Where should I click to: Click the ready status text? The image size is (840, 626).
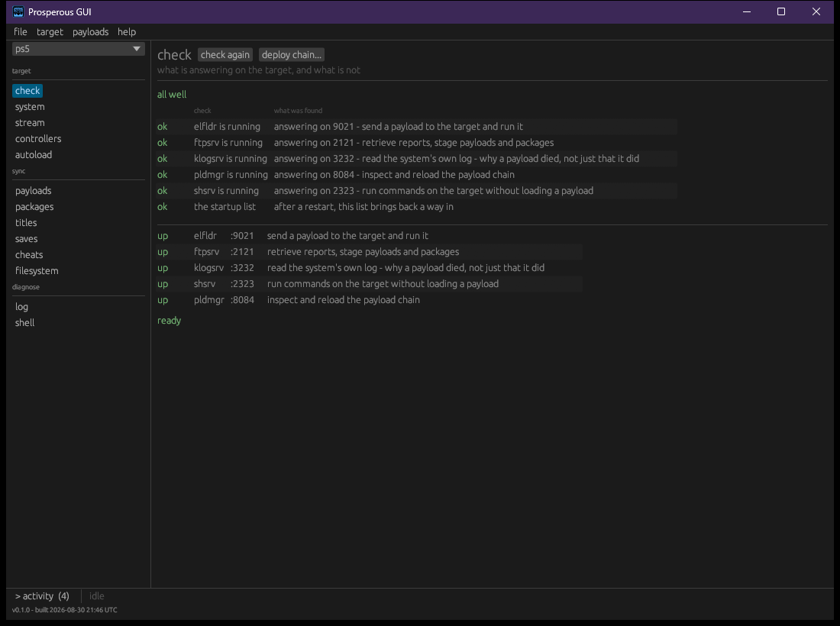click(169, 321)
